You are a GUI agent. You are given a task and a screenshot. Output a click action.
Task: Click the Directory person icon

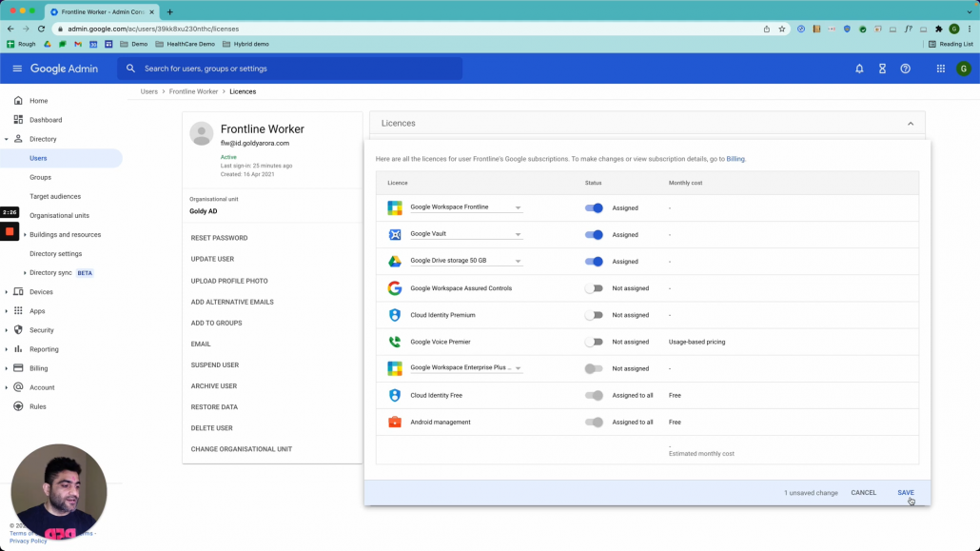tap(18, 139)
